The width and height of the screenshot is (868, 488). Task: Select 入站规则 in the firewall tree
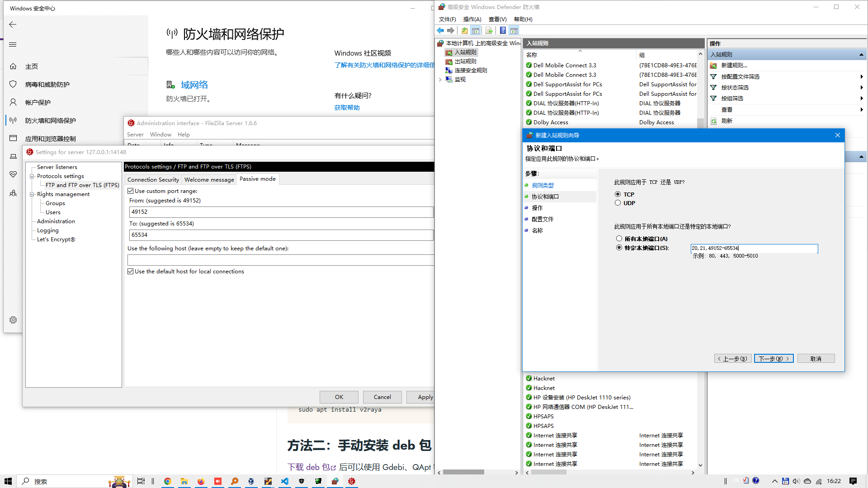pyautogui.click(x=465, y=52)
